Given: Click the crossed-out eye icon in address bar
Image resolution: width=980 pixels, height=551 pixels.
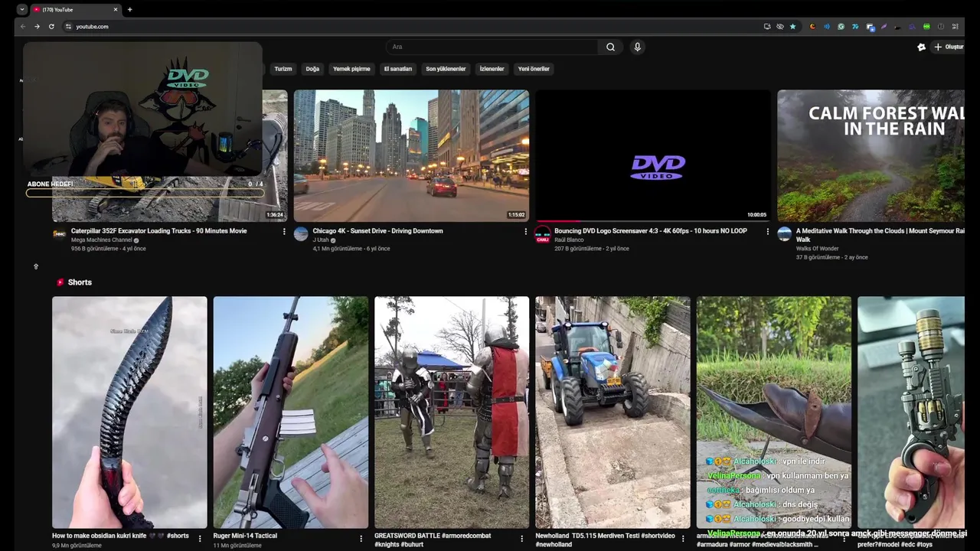Looking at the screenshot, I should 779,26.
